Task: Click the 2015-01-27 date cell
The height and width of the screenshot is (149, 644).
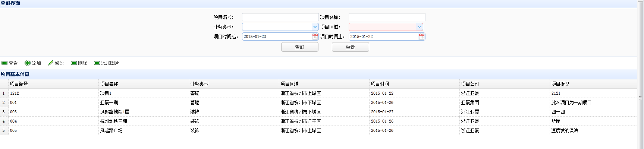Action: pos(414,112)
